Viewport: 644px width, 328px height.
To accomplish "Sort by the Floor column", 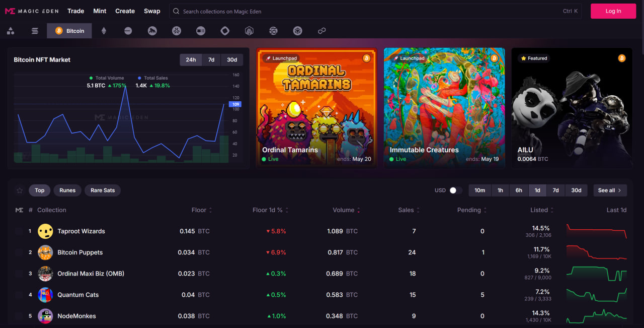I will pyautogui.click(x=202, y=210).
